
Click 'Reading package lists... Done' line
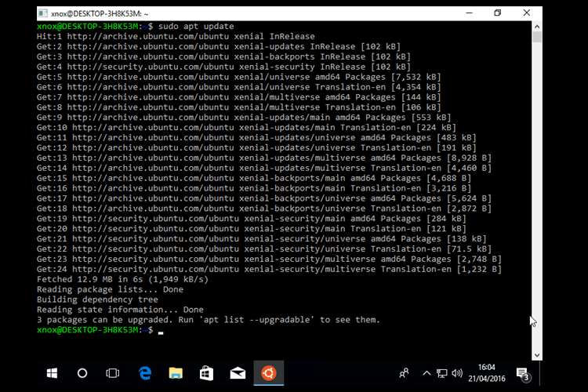point(110,289)
